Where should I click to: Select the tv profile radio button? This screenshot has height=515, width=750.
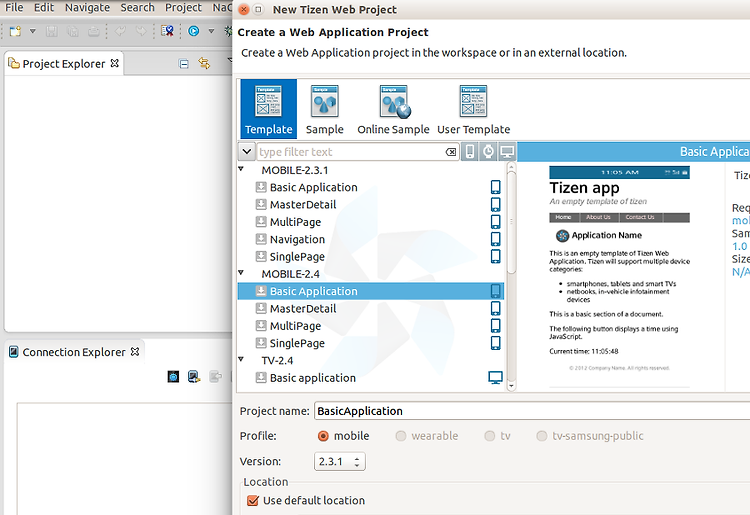tap(489, 436)
